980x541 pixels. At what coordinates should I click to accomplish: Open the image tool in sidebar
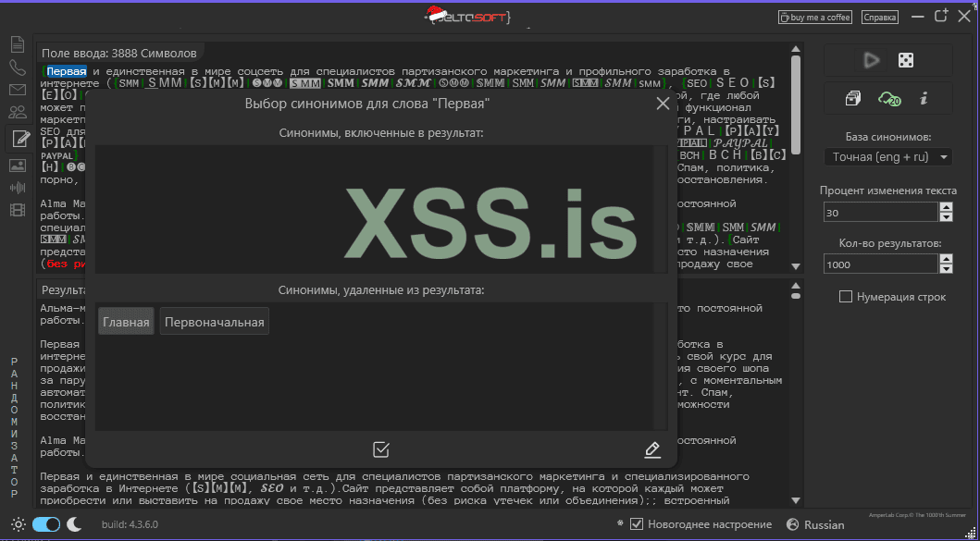[x=18, y=166]
